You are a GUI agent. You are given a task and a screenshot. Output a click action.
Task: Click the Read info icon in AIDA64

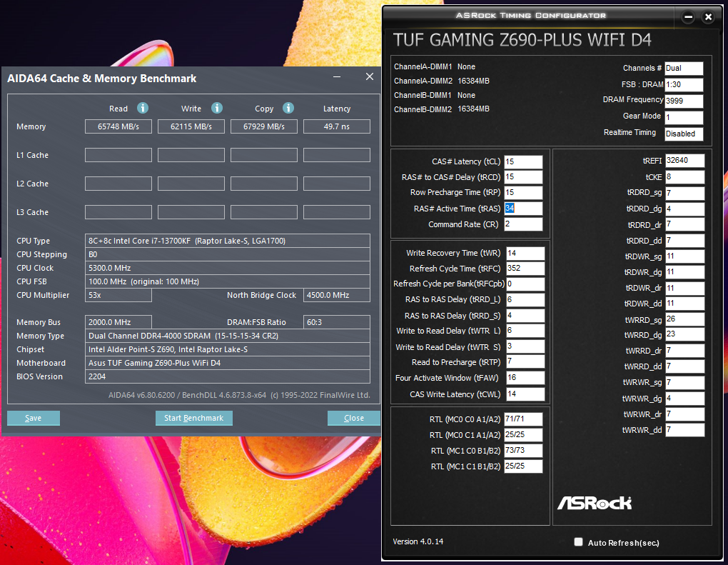(143, 108)
